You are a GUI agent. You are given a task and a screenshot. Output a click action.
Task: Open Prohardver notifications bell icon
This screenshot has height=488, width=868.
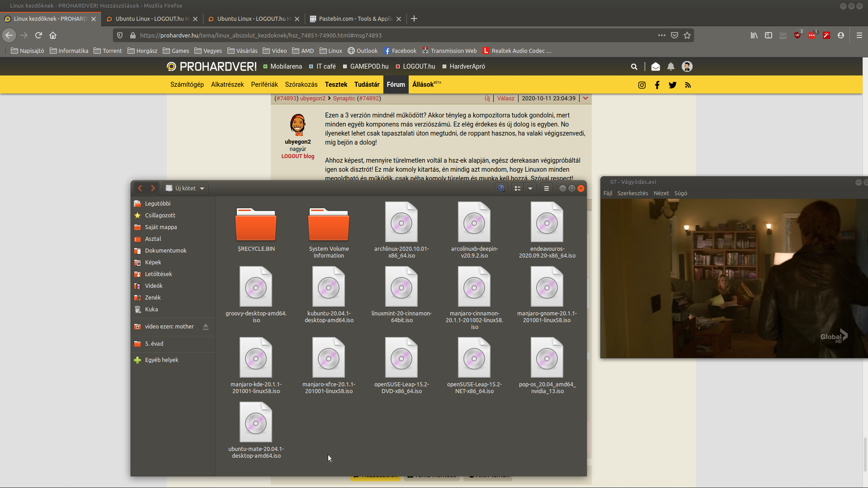point(671,67)
